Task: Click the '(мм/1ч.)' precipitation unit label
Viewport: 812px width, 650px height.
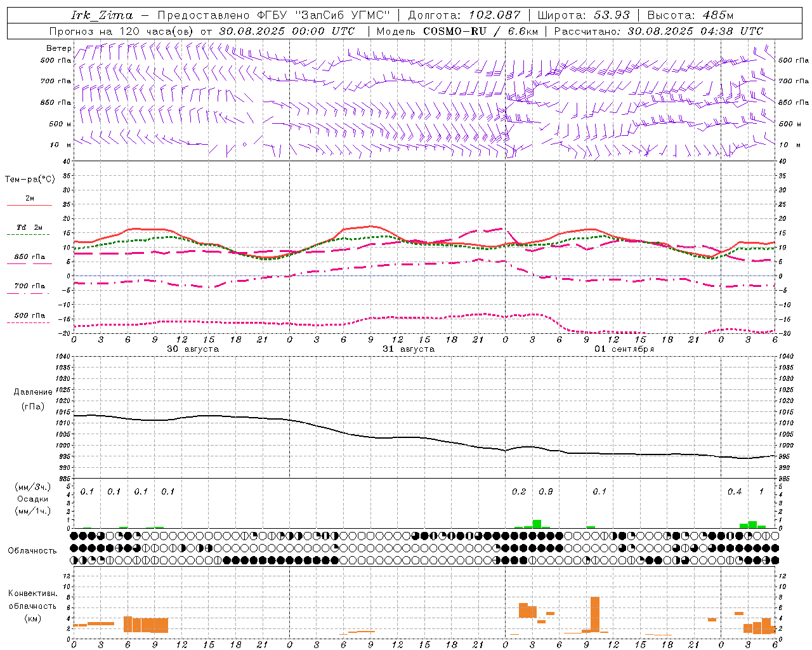Action: (x=32, y=511)
